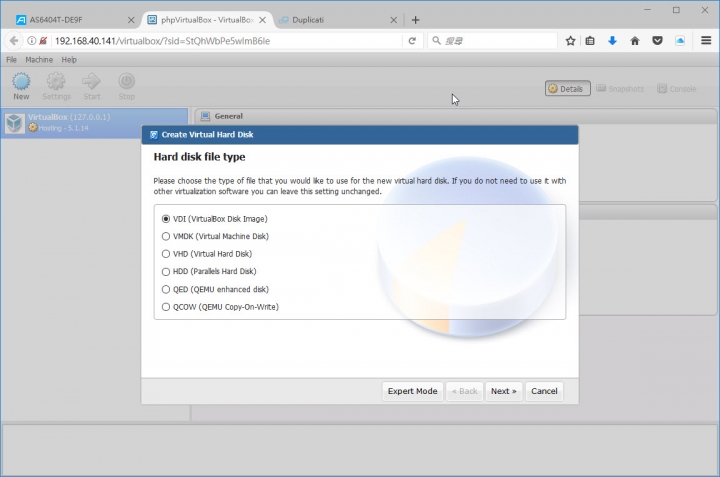Go to the browser home icon
This screenshot has width=720, height=477.
(x=635, y=41)
